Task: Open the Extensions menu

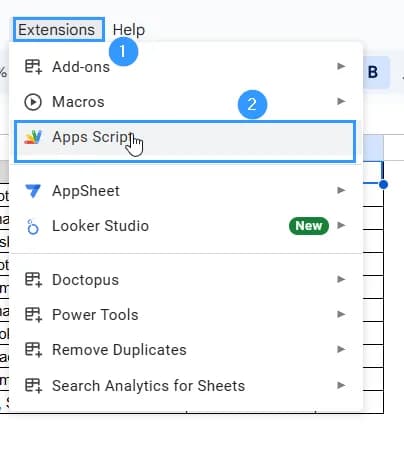Action: 58,30
